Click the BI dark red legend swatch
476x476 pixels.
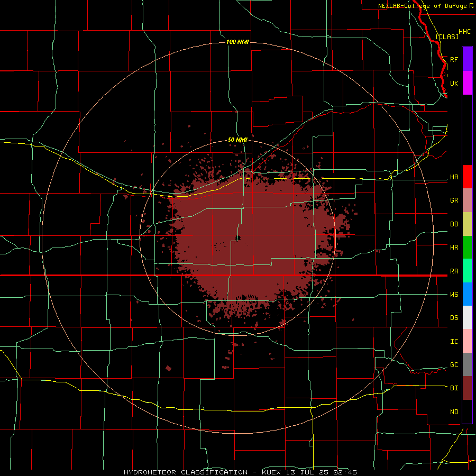coord(467,388)
